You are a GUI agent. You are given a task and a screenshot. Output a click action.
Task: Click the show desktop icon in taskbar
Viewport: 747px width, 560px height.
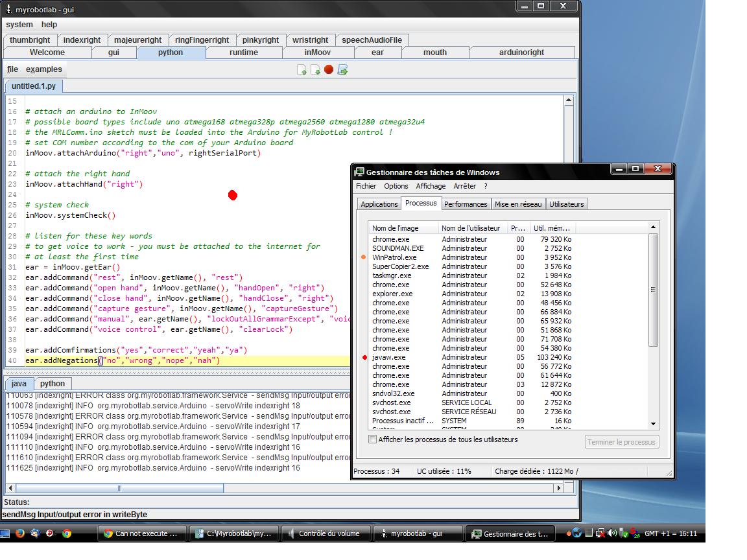5,533
